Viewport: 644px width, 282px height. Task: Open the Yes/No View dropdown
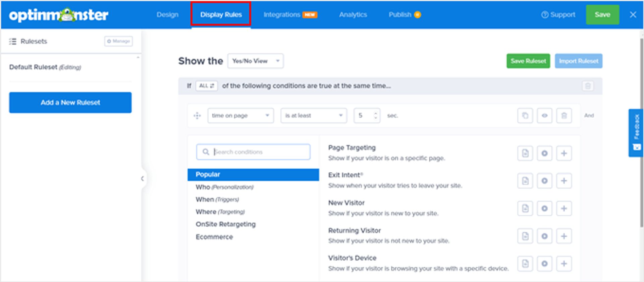255,61
